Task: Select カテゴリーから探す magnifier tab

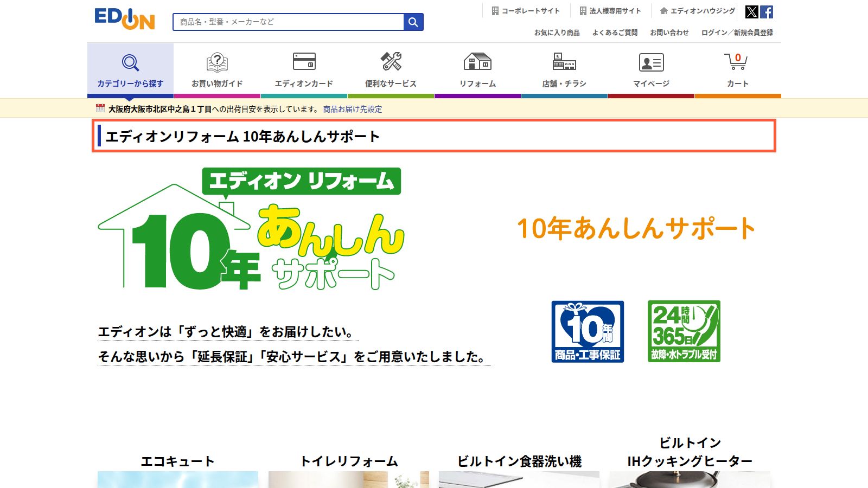Action: pyautogui.click(x=130, y=70)
